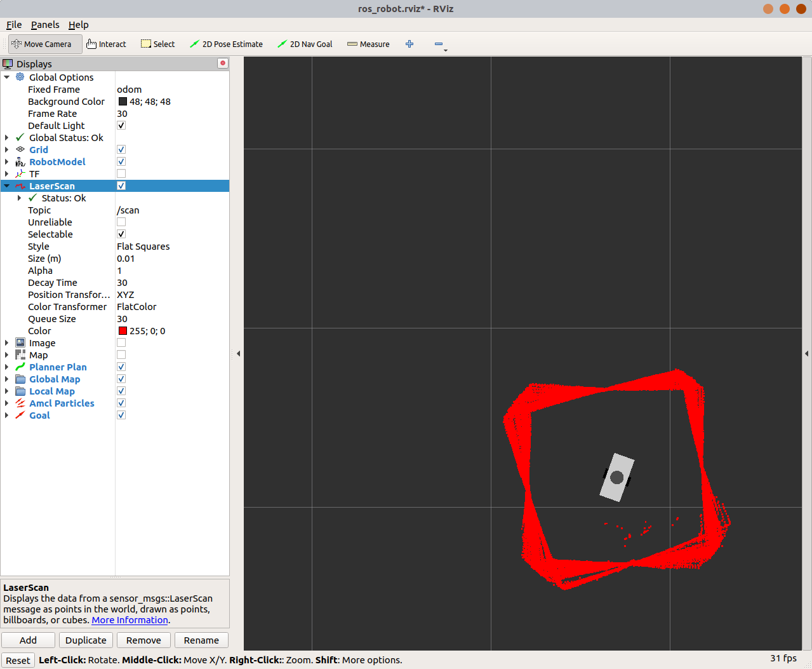Screen dimensions: 812x669
Task: Collapse left panel via viewport arrow handle
Action: tap(238, 353)
